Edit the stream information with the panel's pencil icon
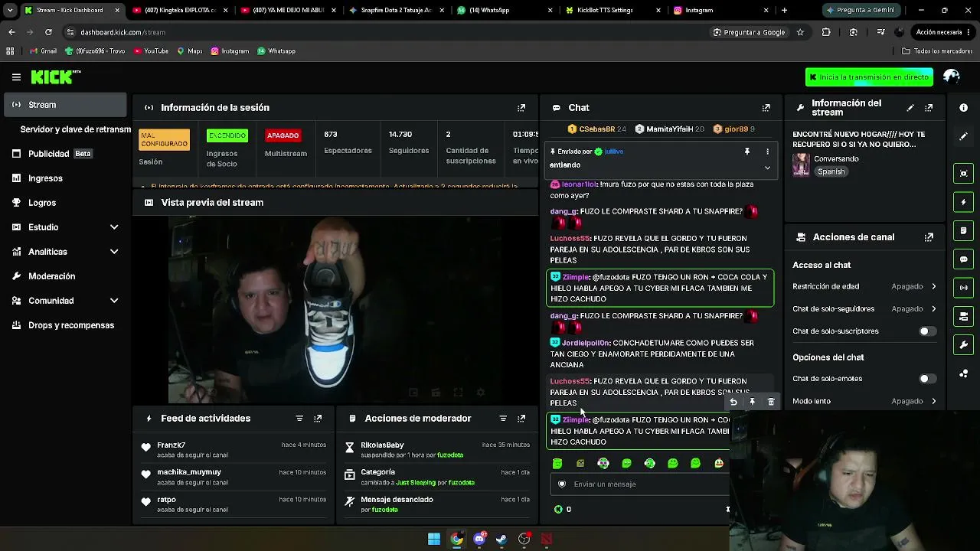This screenshot has width=980, height=551. tap(910, 108)
